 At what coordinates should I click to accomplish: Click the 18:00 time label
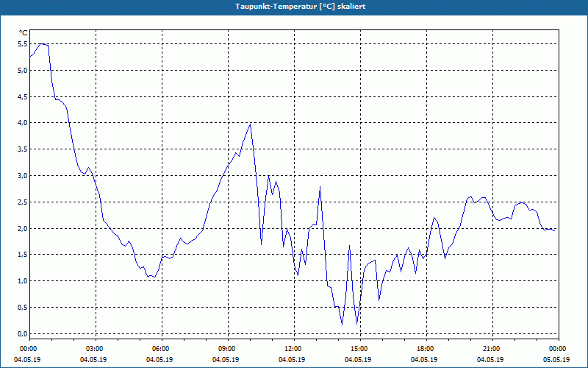click(x=426, y=349)
